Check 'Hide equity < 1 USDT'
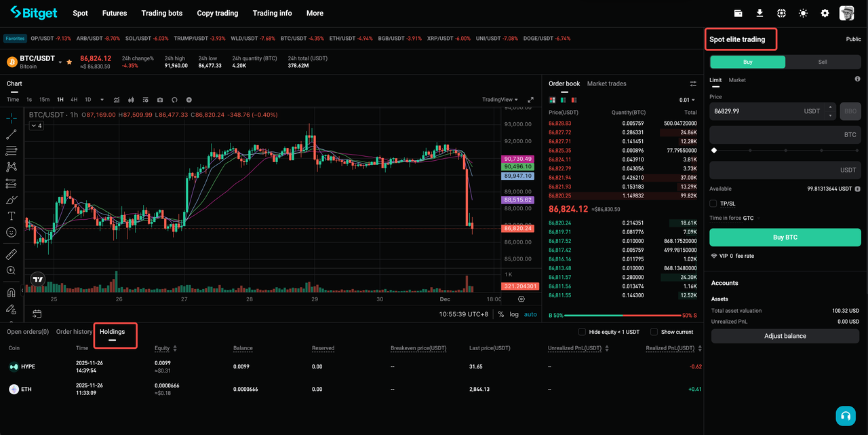 click(582, 332)
